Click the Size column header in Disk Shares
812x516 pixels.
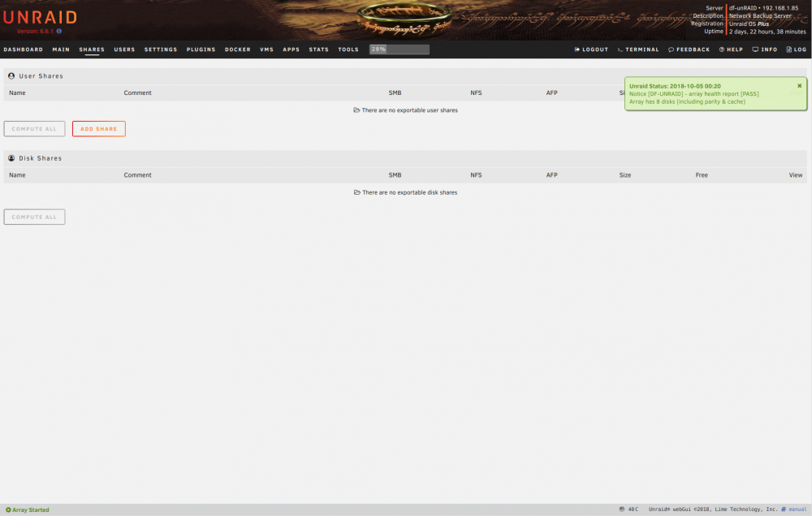(625, 175)
